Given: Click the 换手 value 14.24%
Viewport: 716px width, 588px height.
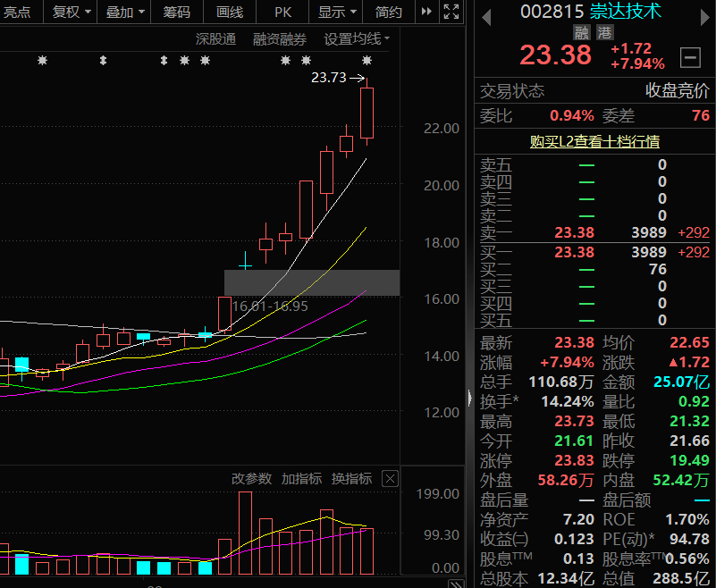Looking at the screenshot, I should click(568, 401).
